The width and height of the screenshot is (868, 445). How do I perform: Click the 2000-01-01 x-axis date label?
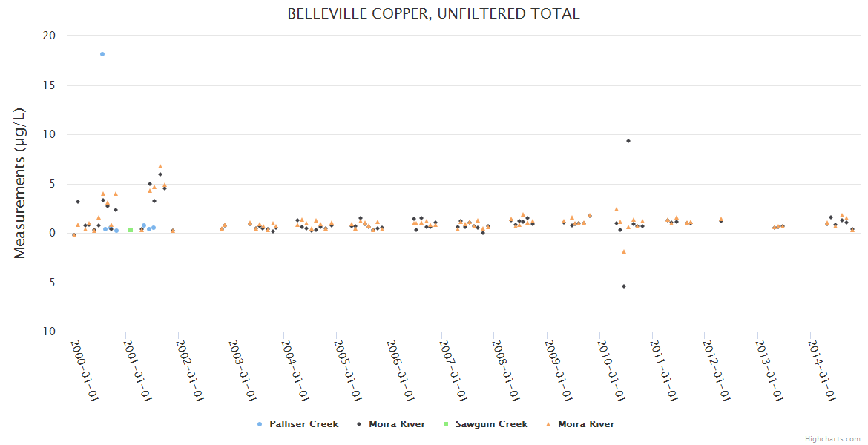coord(85,370)
